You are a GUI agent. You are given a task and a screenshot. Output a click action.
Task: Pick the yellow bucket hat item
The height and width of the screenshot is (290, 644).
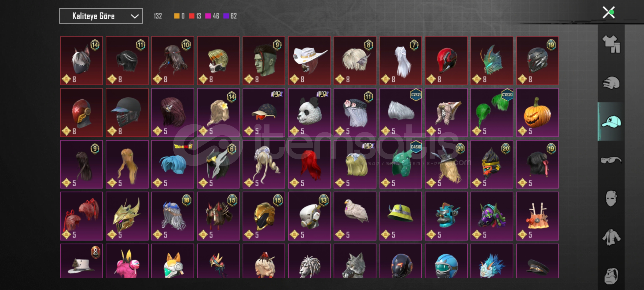click(x=400, y=216)
